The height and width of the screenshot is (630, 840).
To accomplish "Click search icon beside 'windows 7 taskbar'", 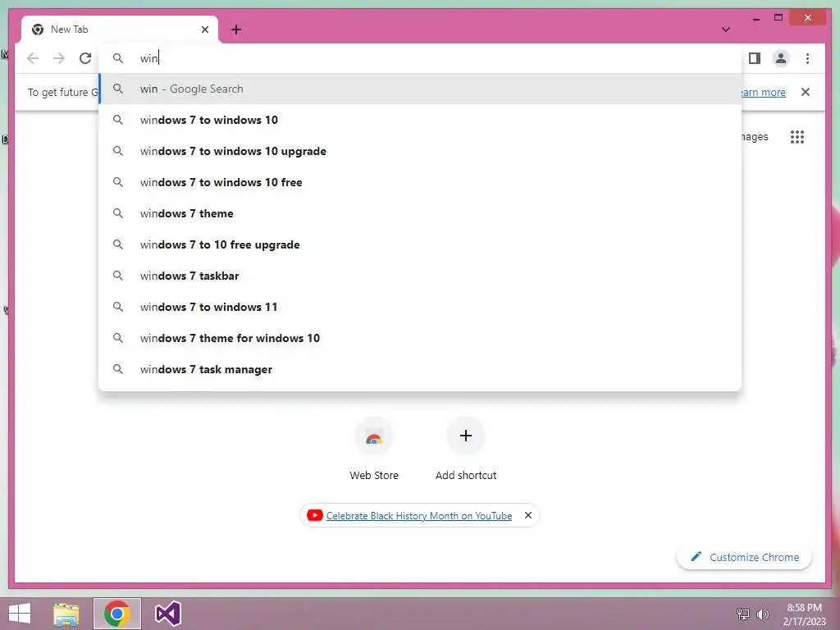I will point(118,276).
